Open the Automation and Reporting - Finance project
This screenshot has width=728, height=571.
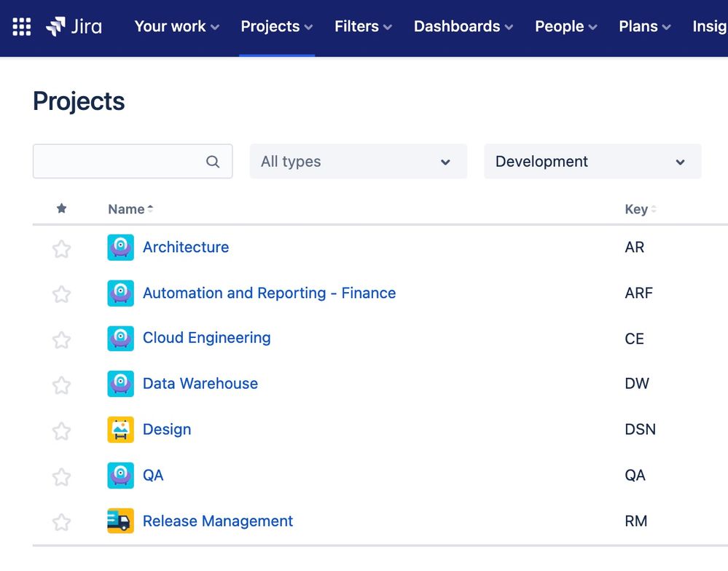point(269,294)
